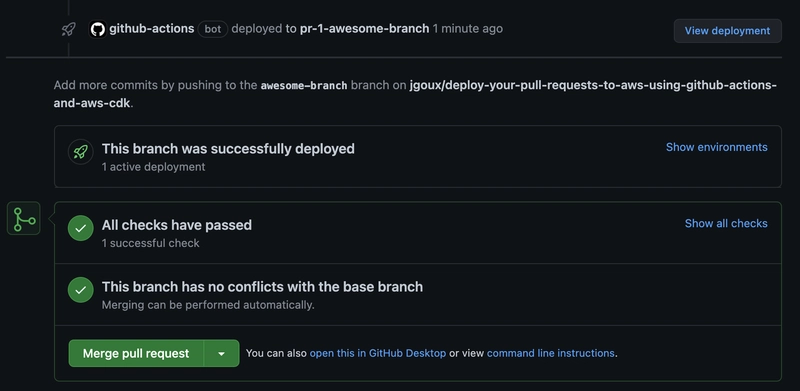This screenshot has width=800, height=391.
Task: Click "Merging can be performed automatically." text
Action: point(208,305)
